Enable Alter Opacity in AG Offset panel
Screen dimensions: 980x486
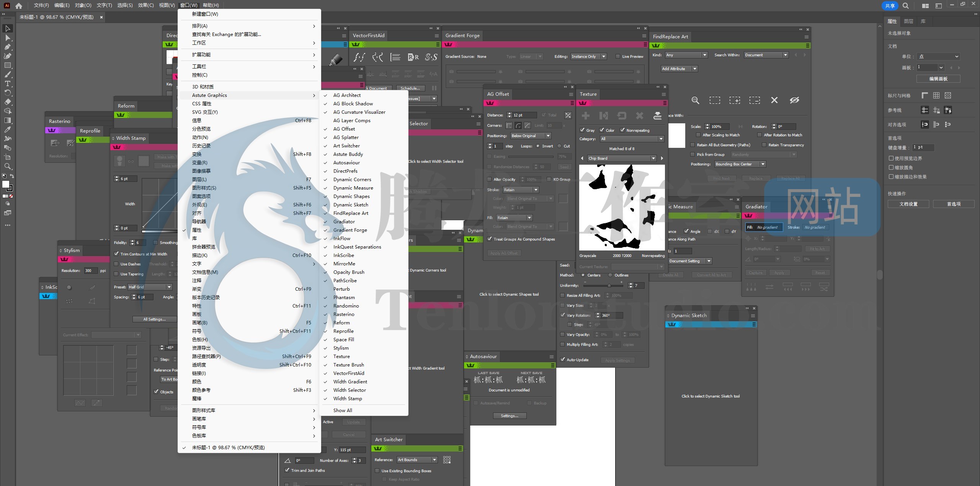pos(489,179)
